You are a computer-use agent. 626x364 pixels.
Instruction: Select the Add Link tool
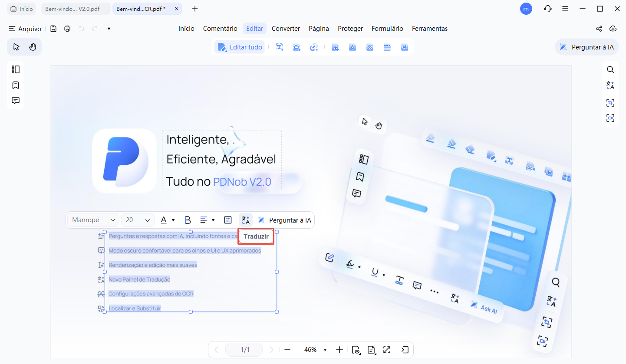[x=314, y=47]
